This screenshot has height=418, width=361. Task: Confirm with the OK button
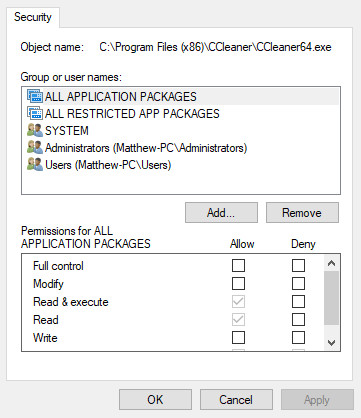pos(155,399)
